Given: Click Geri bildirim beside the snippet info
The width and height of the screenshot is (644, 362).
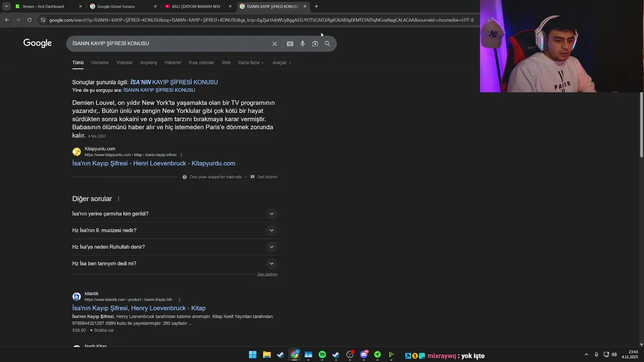Looking at the screenshot, I should pos(267,177).
